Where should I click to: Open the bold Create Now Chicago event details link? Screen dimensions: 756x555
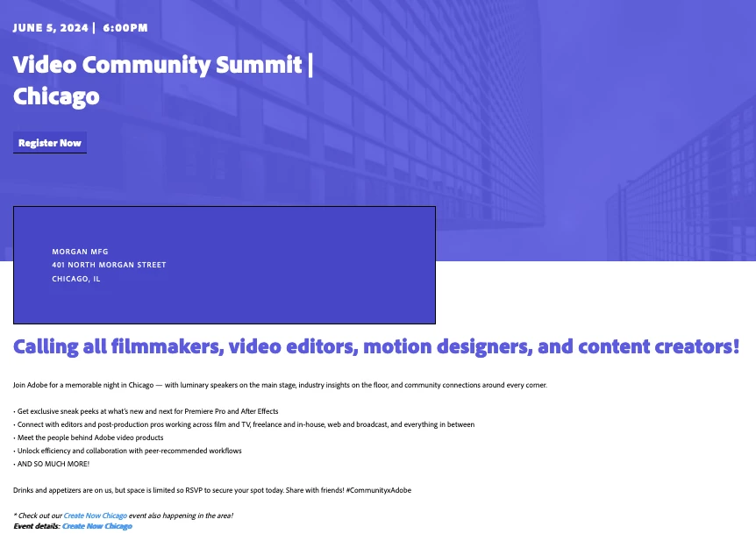point(96,526)
